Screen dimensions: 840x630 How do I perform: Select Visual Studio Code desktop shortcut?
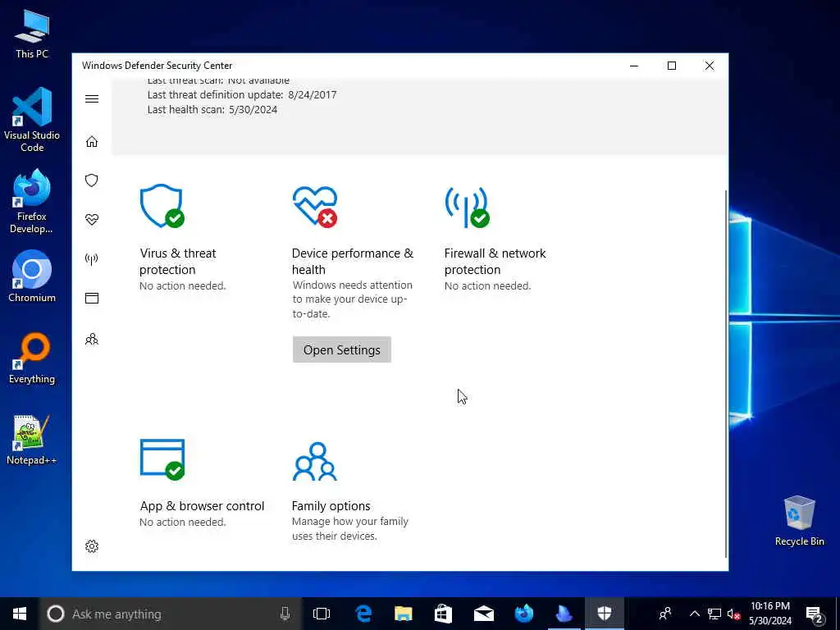(x=32, y=120)
